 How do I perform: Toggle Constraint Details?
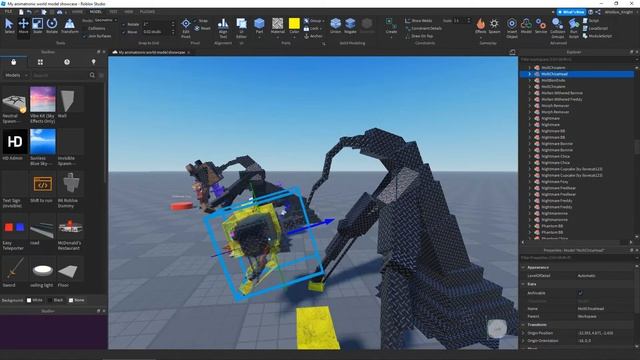click(x=423, y=28)
